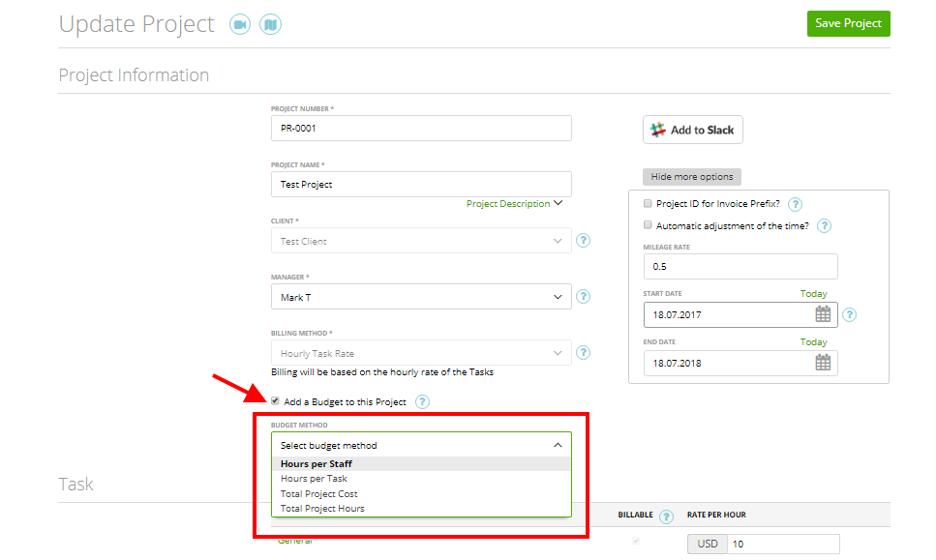Open the video tutorial icon beside Update Project

(x=240, y=24)
